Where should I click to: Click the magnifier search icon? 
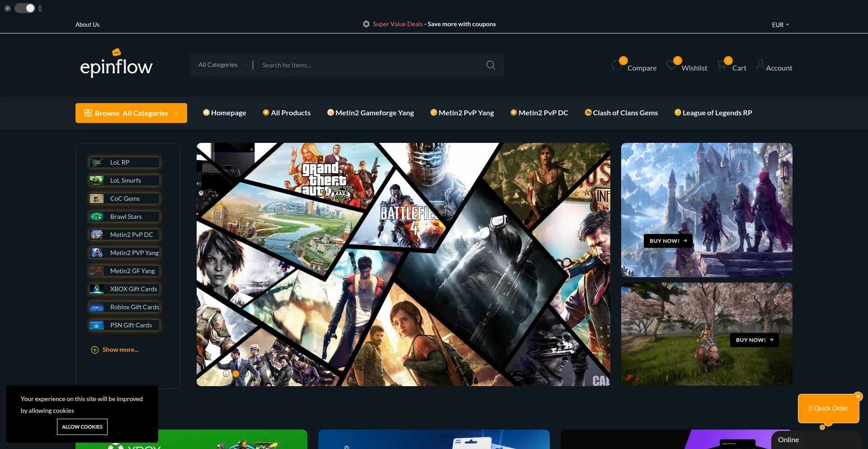491,65
